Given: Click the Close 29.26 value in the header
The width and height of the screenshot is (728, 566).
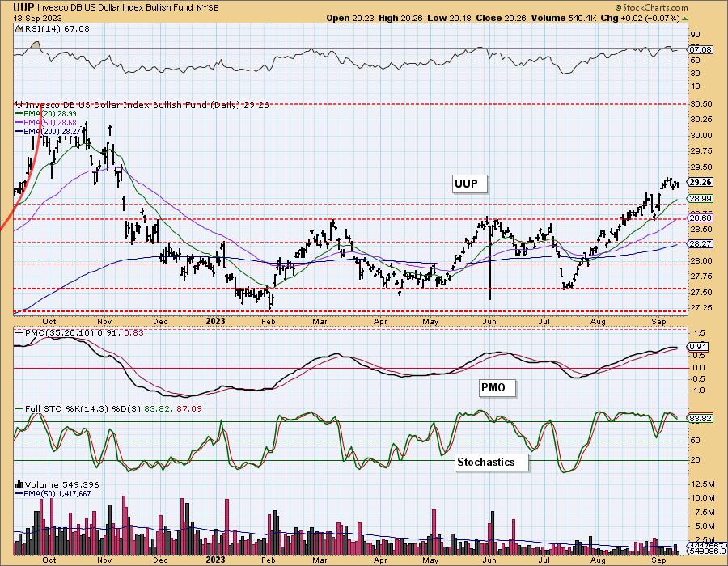Looking at the screenshot, I should coord(500,18).
